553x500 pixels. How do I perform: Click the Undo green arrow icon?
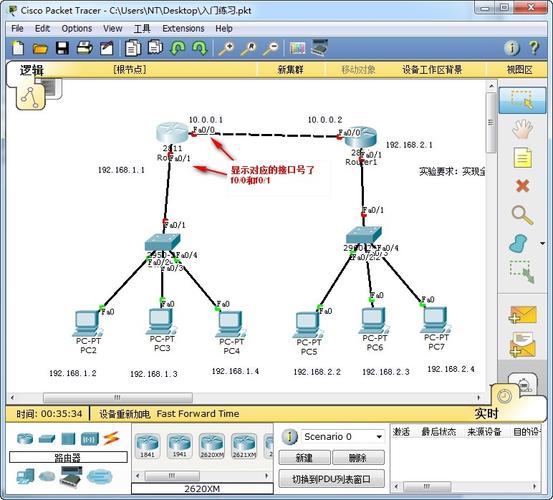[x=177, y=48]
